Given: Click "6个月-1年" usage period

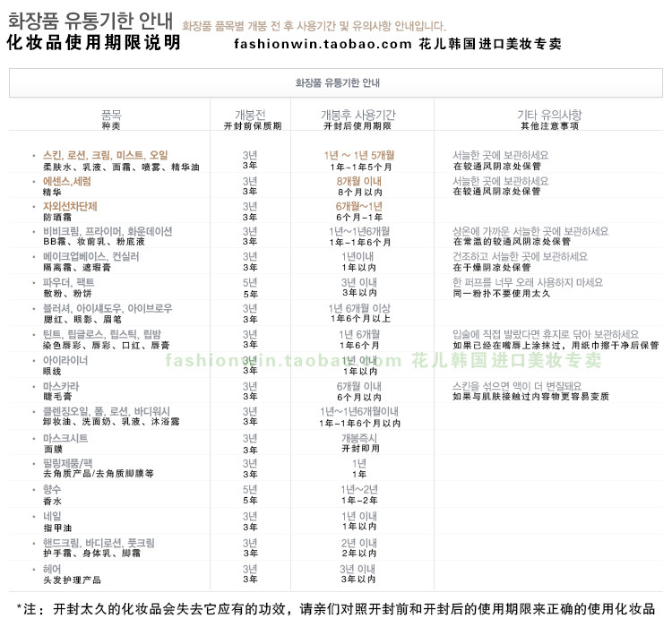Looking at the screenshot, I should click(x=359, y=218).
